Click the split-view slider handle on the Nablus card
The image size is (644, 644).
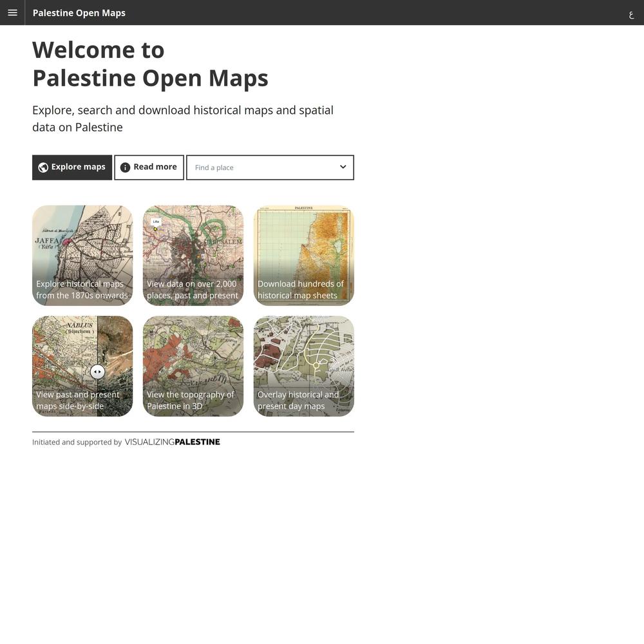(x=97, y=372)
